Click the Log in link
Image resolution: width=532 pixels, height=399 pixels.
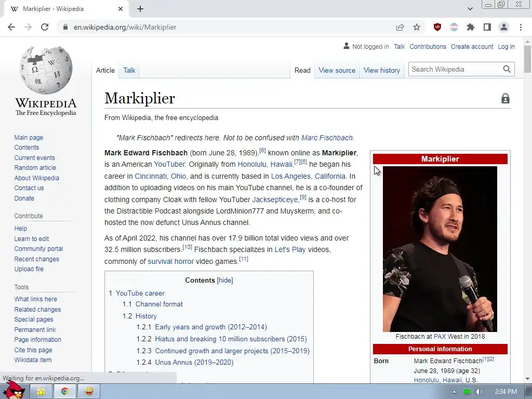(x=506, y=46)
